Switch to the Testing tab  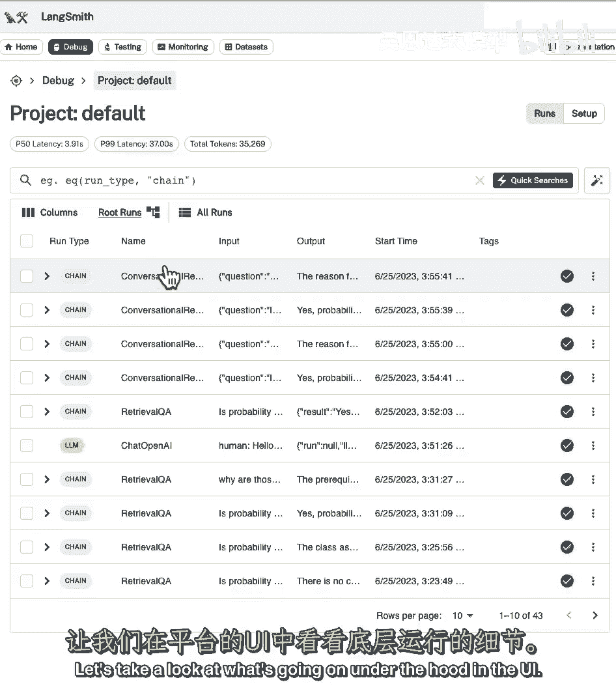[x=122, y=47]
